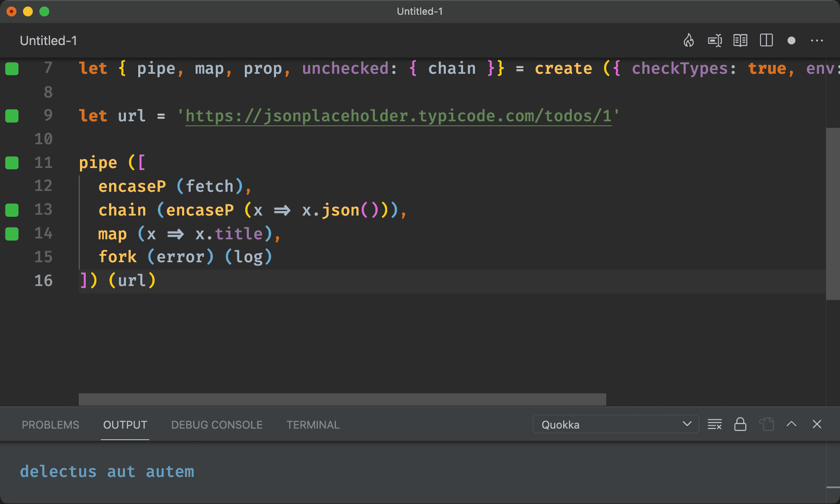This screenshot has width=840, height=504.
Task: Click 'x.json()' on line 13
Action: (x=340, y=210)
